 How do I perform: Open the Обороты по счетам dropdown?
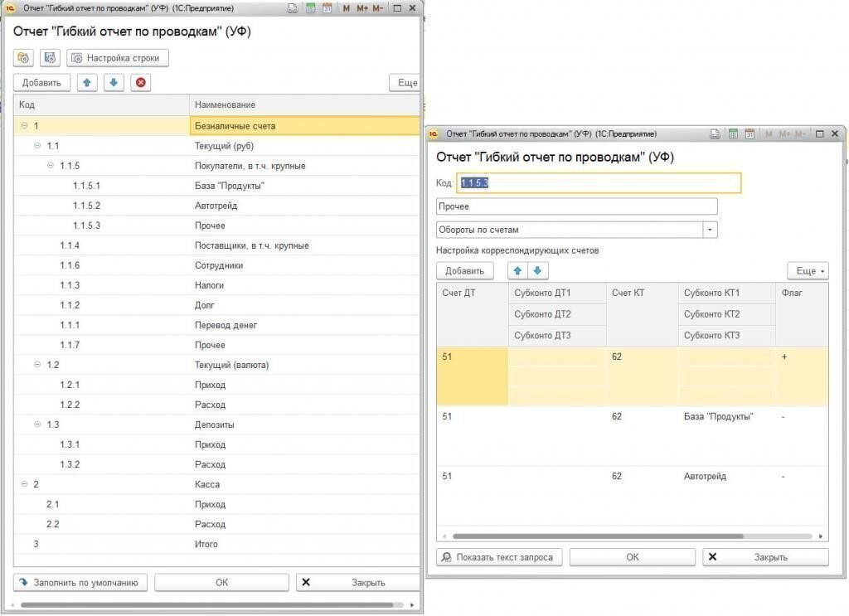[710, 230]
